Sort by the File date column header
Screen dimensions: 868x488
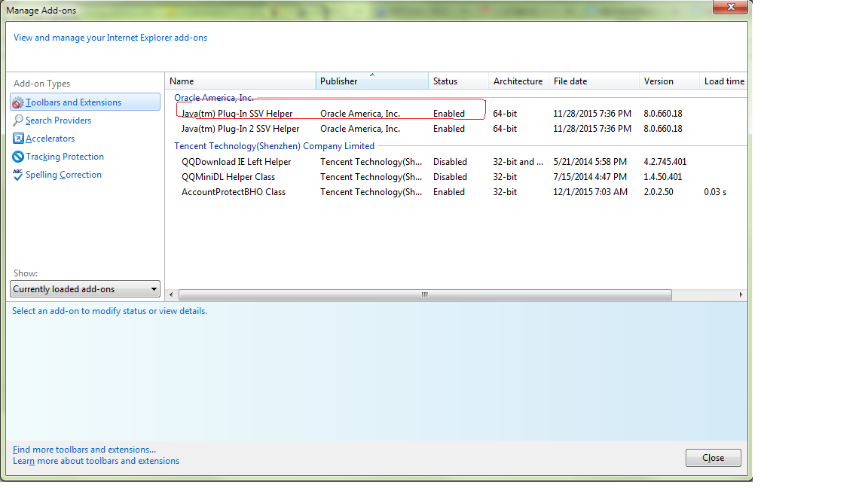[594, 81]
